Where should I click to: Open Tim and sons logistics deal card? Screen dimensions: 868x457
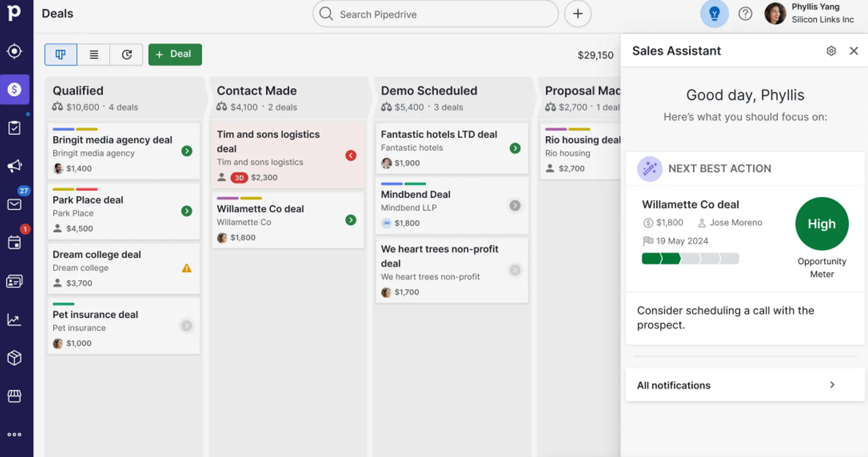coord(288,156)
